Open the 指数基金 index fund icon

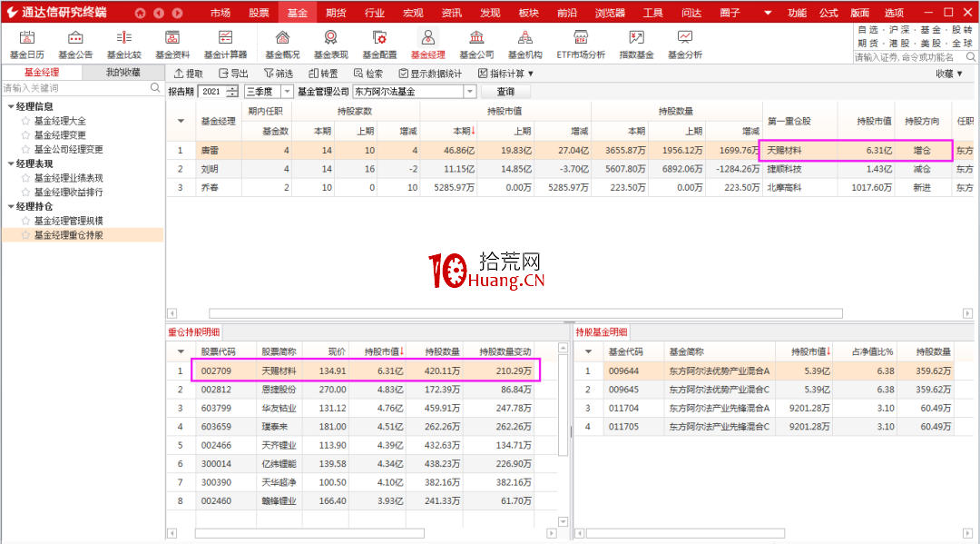click(x=636, y=45)
